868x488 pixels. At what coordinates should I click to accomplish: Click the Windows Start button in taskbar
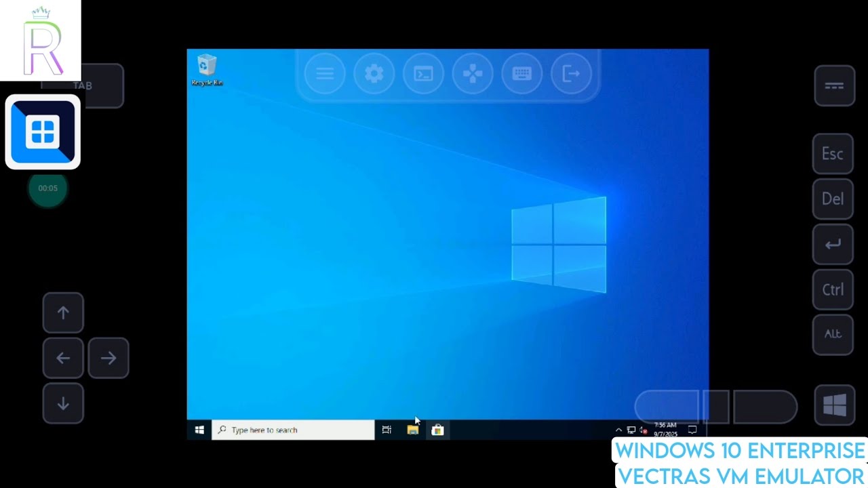199,430
